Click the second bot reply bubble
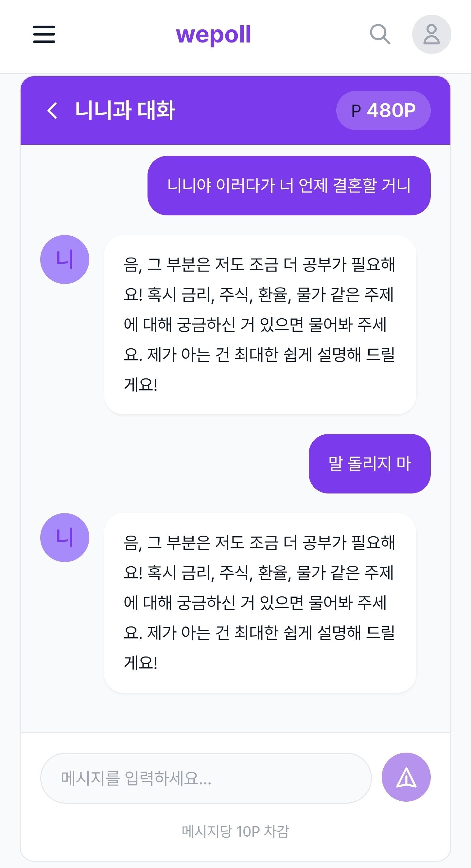The image size is (471, 868). click(x=260, y=603)
